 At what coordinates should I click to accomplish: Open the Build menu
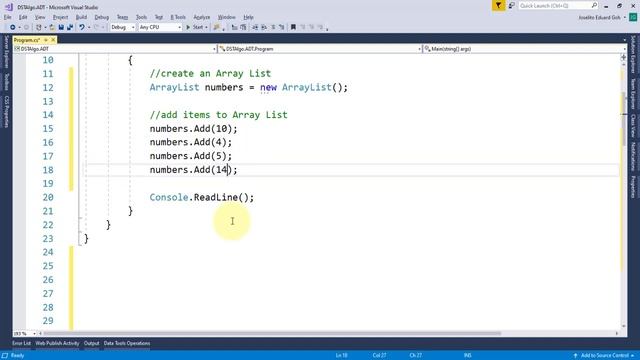click(81, 17)
